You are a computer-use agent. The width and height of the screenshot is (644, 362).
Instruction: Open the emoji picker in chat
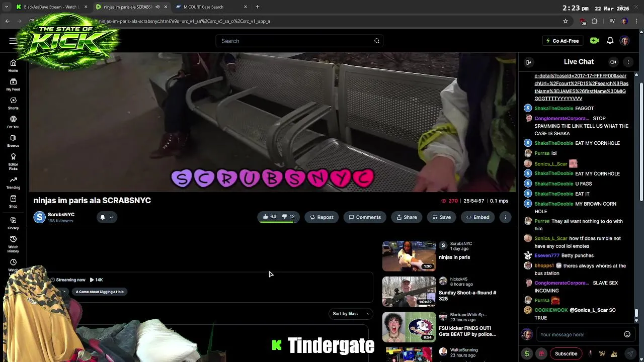[627, 334]
